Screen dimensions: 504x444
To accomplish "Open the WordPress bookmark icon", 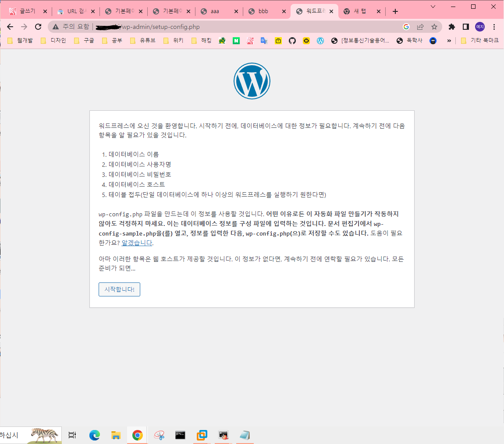I will click(x=320, y=40).
